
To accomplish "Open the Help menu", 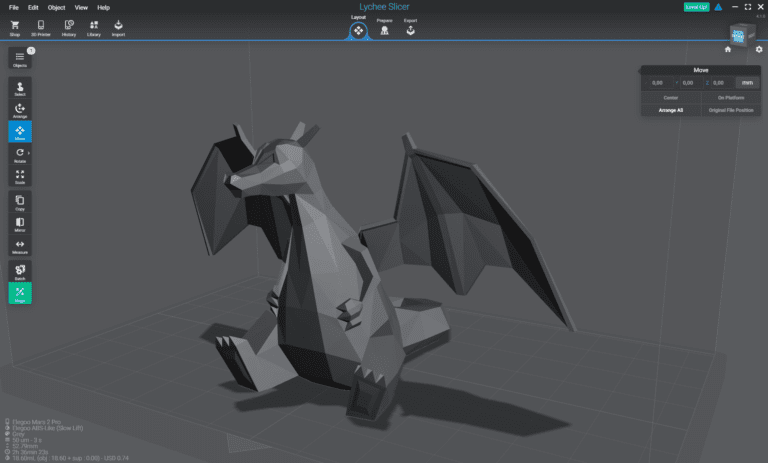I will pos(103,7).
